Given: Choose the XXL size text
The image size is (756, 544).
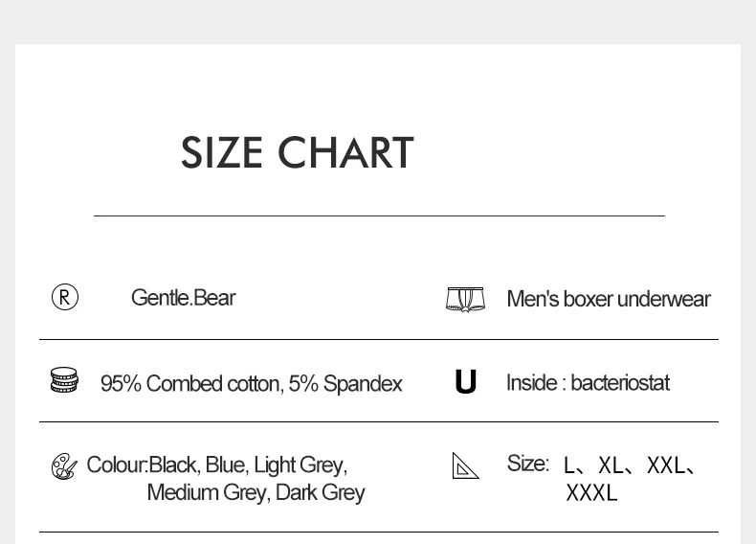Looking at the screenshot, I should (x=666, y=466).
